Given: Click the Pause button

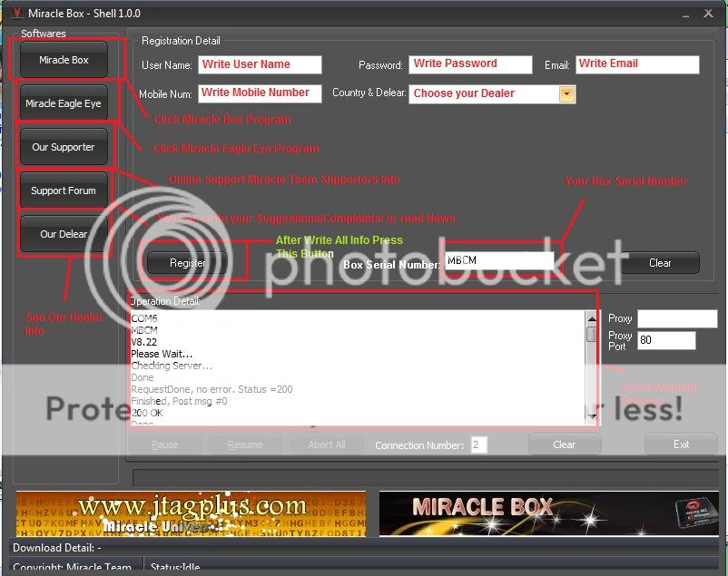Looking at the screenshot, I should (165, 444).
